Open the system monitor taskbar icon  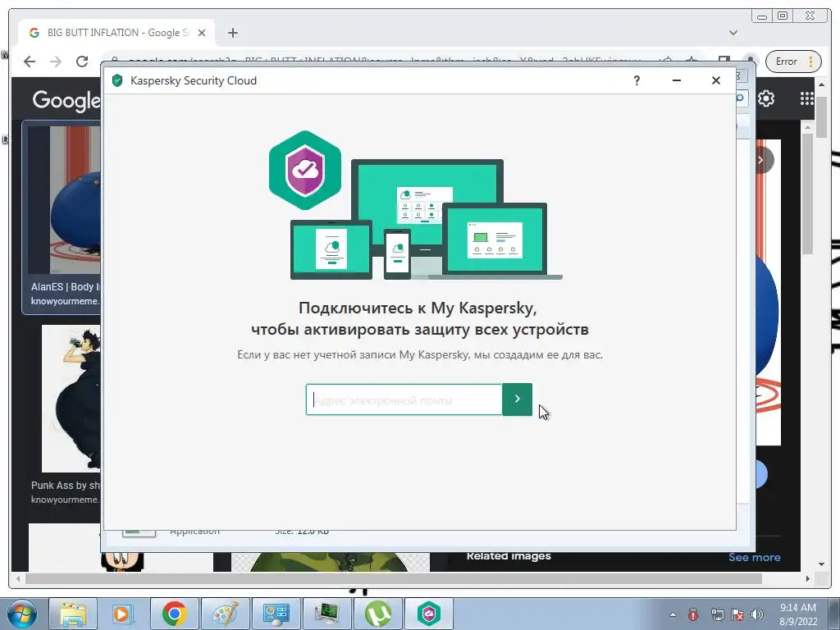(x=327, y=614)
